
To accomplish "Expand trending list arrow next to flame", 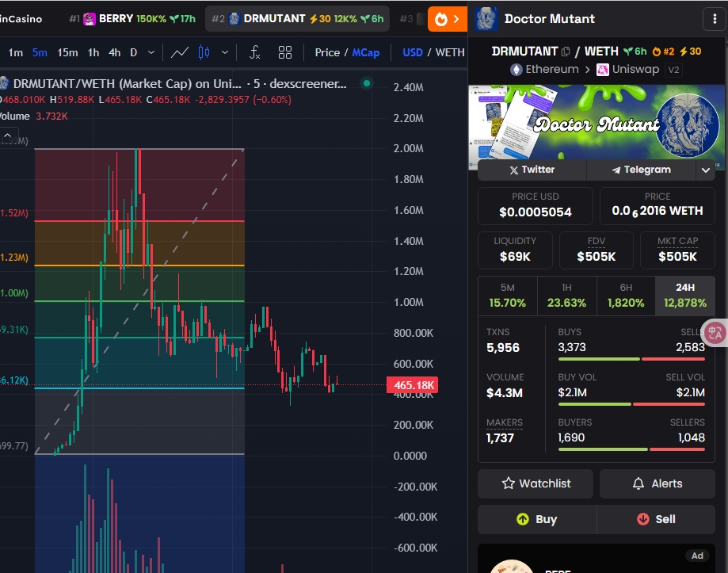I will point(456,19).
